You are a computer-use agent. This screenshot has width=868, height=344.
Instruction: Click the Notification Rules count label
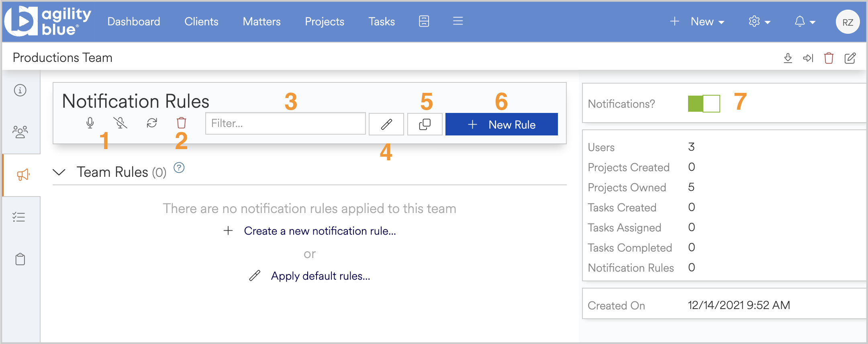631,268
